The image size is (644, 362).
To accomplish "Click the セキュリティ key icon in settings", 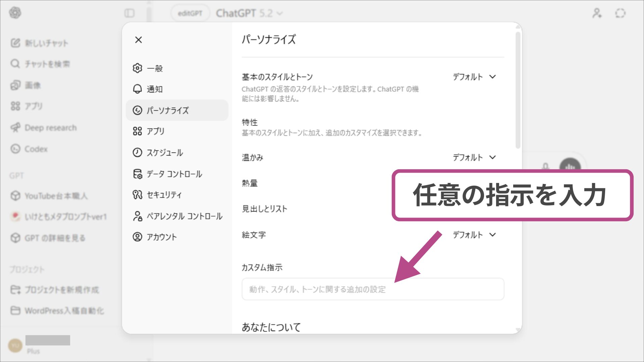I will coord(138,195).
